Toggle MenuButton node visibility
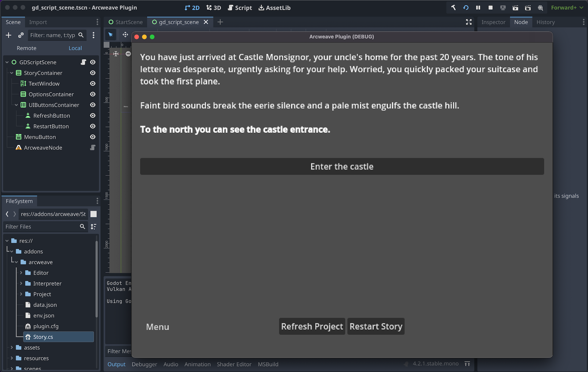 point(93,137)
